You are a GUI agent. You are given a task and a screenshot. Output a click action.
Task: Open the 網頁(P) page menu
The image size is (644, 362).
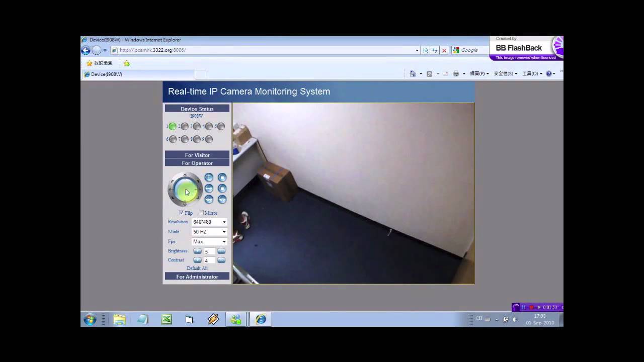pos(479,74)
